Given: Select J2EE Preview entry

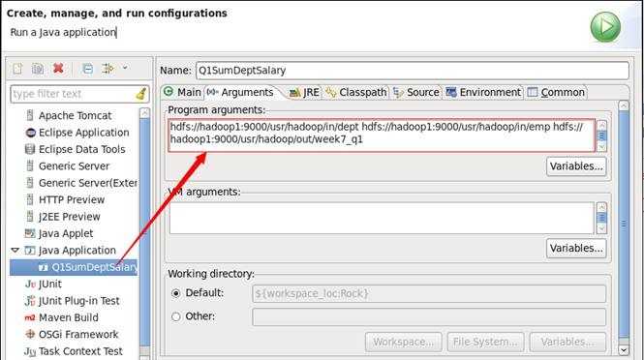Looking at the screenshot, I should tap(70, 217).
